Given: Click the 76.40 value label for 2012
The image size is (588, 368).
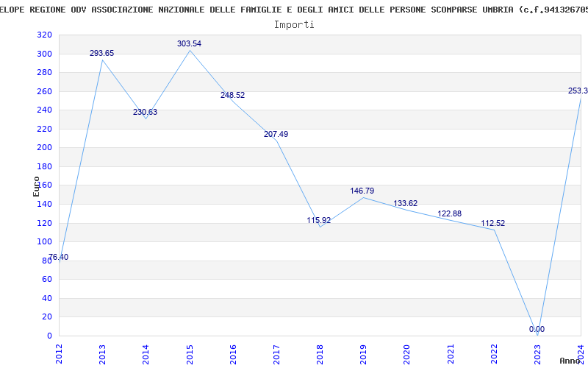Looking at the screenshot, I should pyautogui.click(x=59, y=257).
